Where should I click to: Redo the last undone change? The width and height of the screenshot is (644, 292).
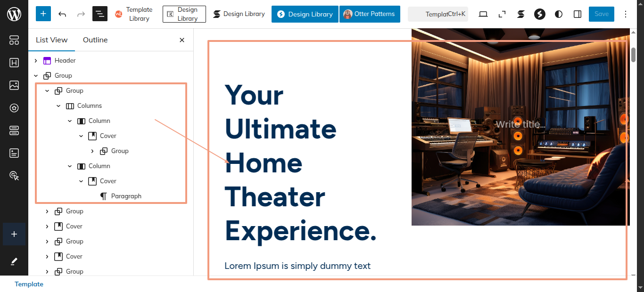click(81, 14)
